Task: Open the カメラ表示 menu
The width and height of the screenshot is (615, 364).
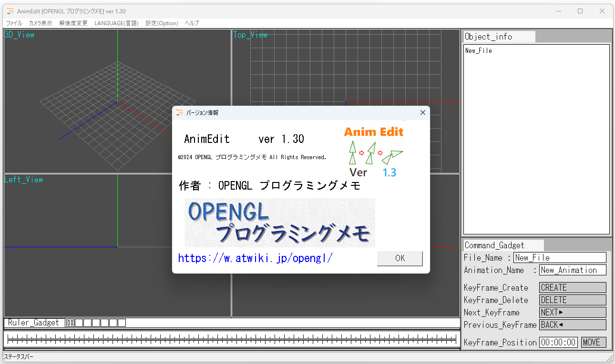Action: click(x=41, y=23)
